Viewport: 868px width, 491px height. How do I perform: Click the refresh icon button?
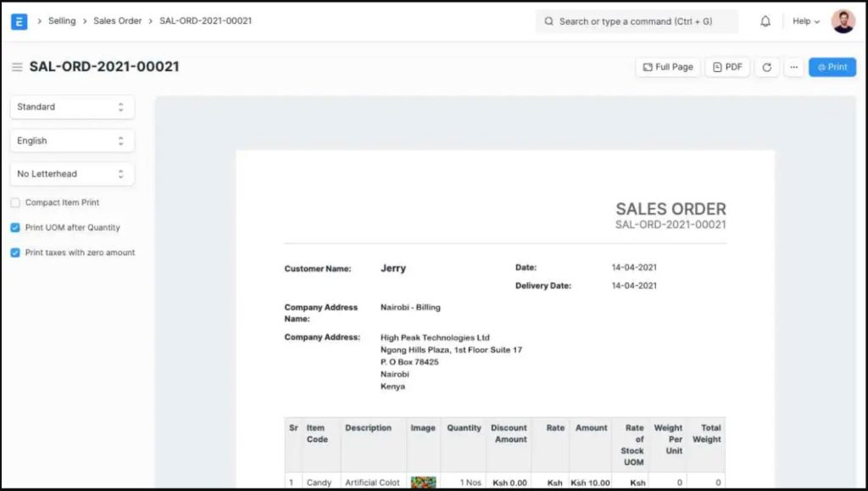pyautogui.click(x=767, y=67)
